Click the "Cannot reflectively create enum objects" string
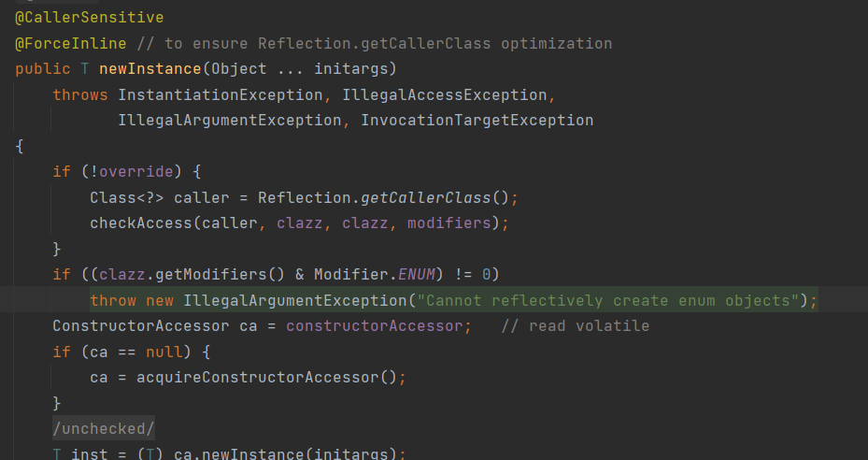Viewport: 868px width, 460px height. tap(608, 300)
